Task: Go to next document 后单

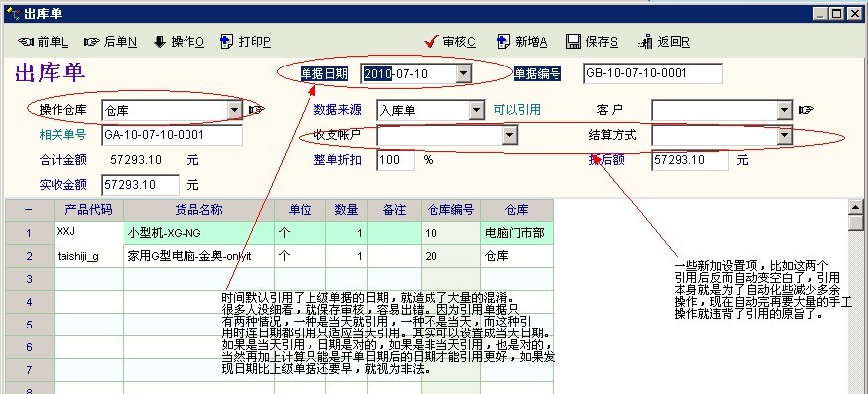Action: pyautogui.click(x=111, y=42)
